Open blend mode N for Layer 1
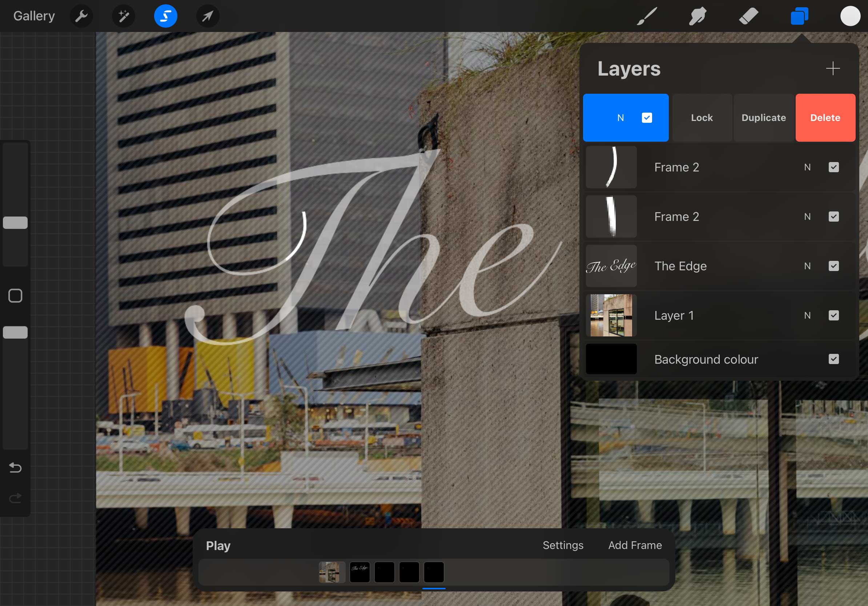Screen dimensions: 868x606 (x=807, y=315)
